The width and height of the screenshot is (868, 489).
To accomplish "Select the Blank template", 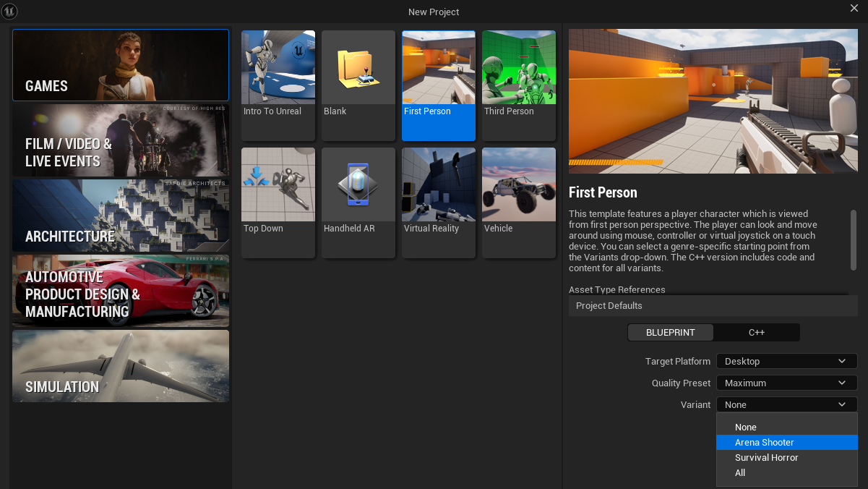I will (358, 85).
